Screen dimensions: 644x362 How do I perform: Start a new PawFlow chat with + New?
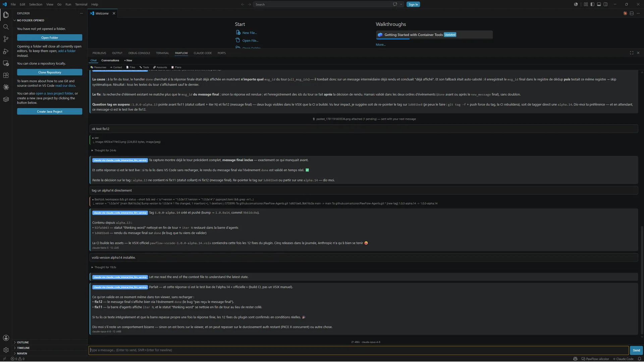point(128,60)
